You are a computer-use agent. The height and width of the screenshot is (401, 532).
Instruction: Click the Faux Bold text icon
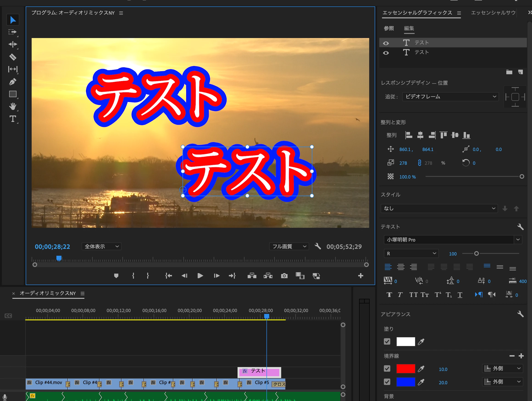(389, 295)
